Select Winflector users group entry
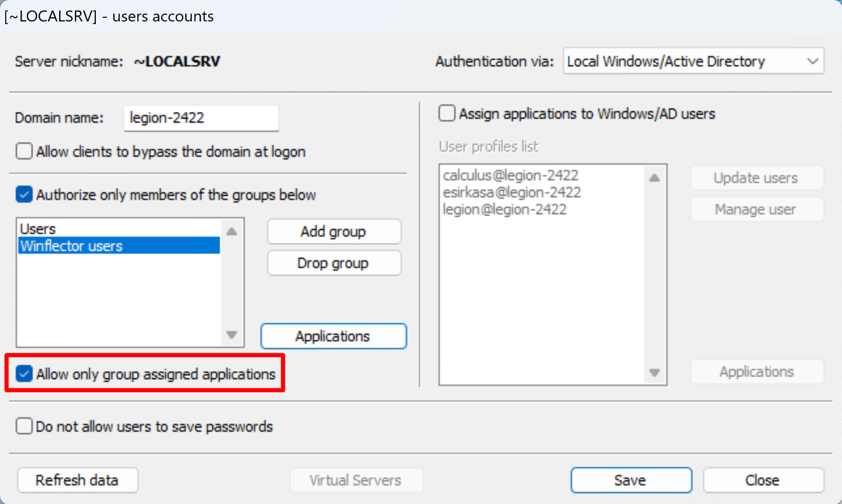842x504 pixels. 72,246
